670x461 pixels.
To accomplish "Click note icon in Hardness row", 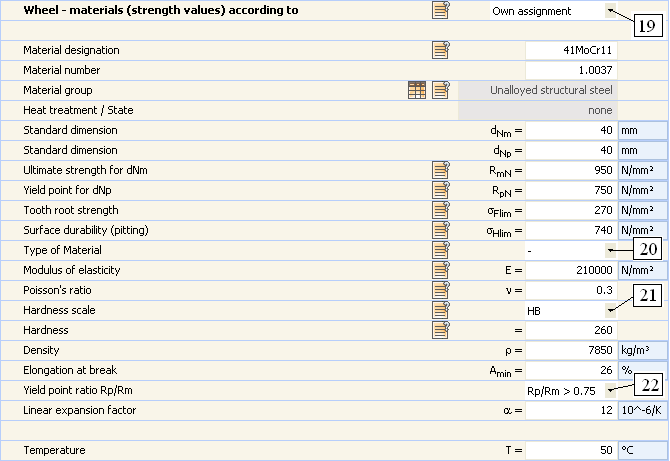I will pyautogui.click(x=441, y=330).
